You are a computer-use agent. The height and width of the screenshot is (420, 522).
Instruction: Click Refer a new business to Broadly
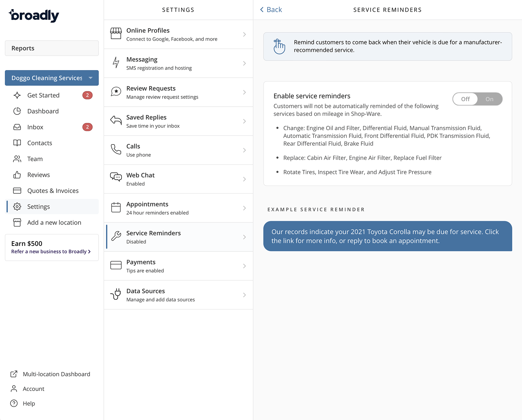[x=51, y=251]
